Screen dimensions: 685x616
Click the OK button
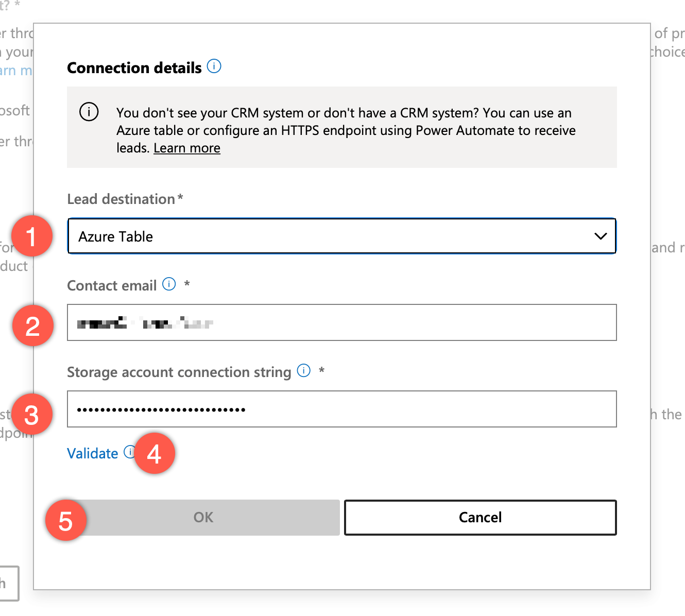point(203,517)
